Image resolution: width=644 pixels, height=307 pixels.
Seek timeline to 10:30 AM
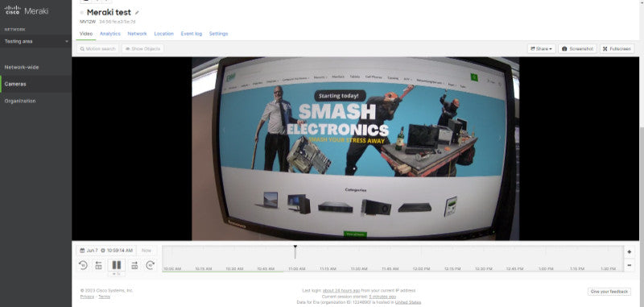point(234,268)
